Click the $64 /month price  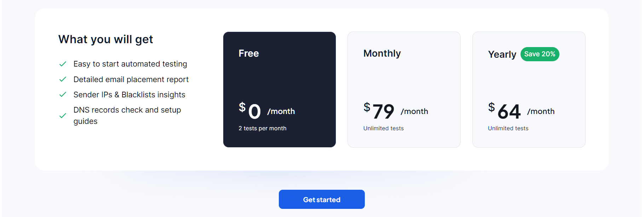pyautogui.click(x=521, y=111)
